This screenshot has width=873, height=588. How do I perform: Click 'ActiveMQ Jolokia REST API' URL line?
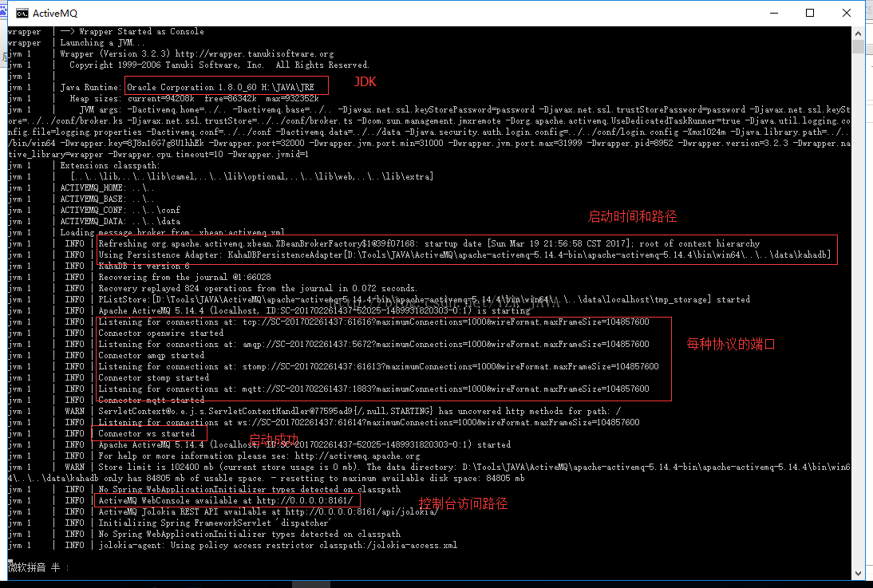point(268,511)
